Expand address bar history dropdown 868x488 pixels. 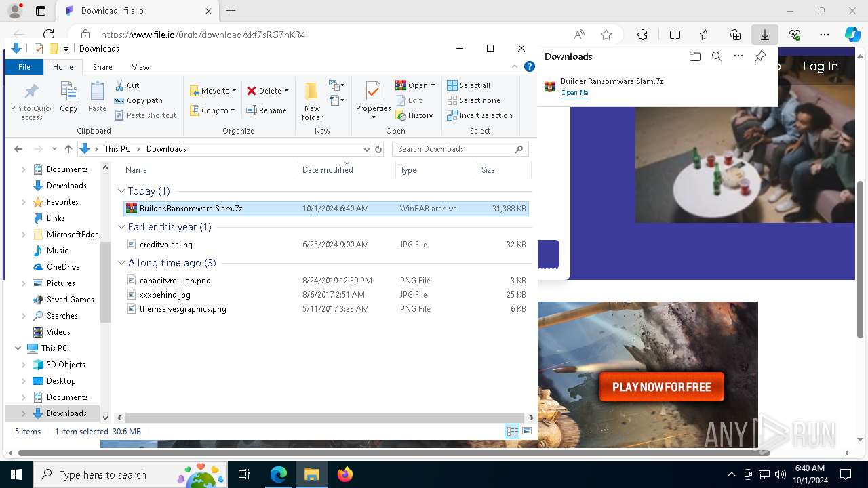tap(367, 149)
